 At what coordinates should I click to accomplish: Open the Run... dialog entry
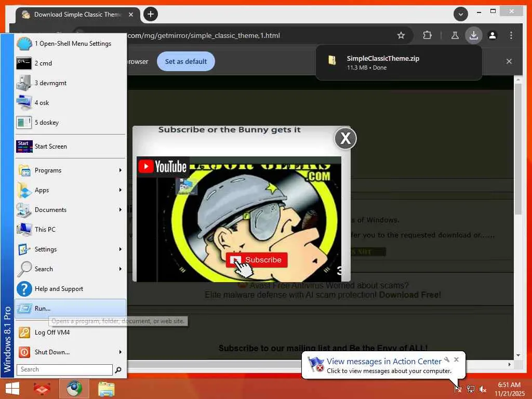[70, 309]
